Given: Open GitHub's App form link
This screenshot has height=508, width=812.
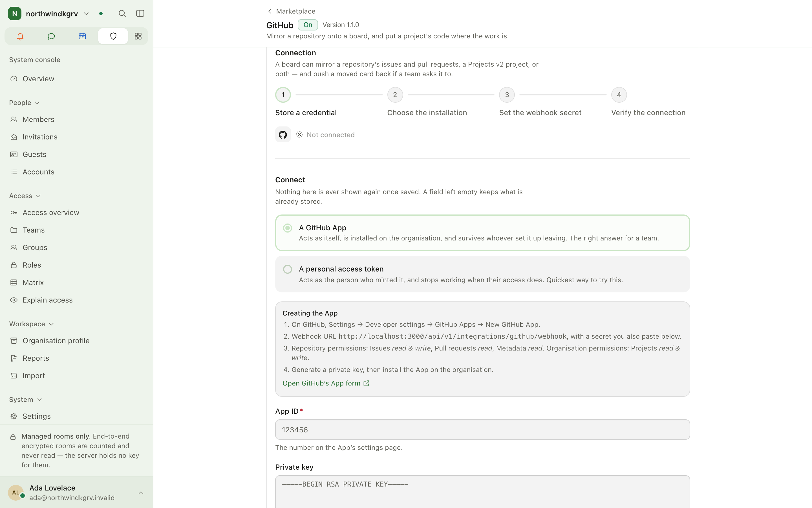Looking at the screenshot, I should point(326,383).
